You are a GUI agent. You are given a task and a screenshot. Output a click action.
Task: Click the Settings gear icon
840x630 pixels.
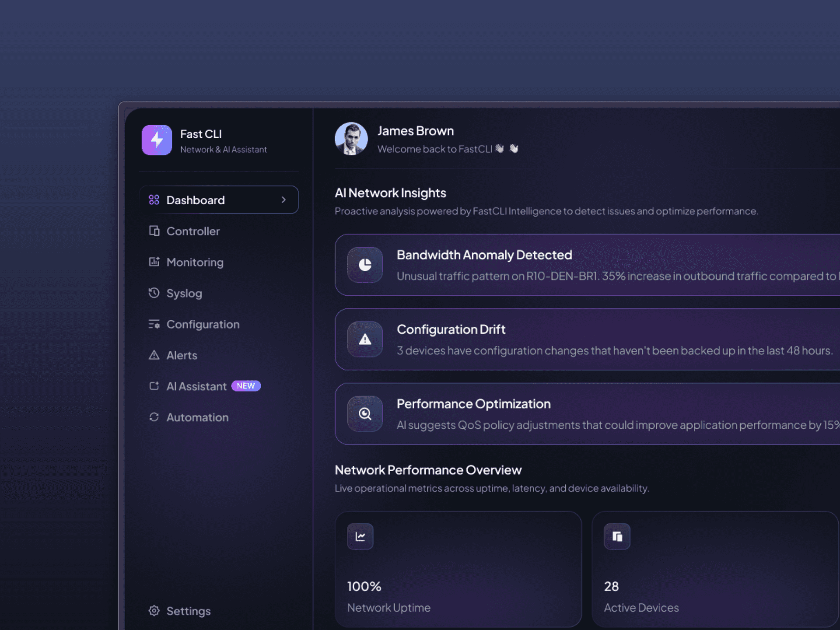click(154, 611)
